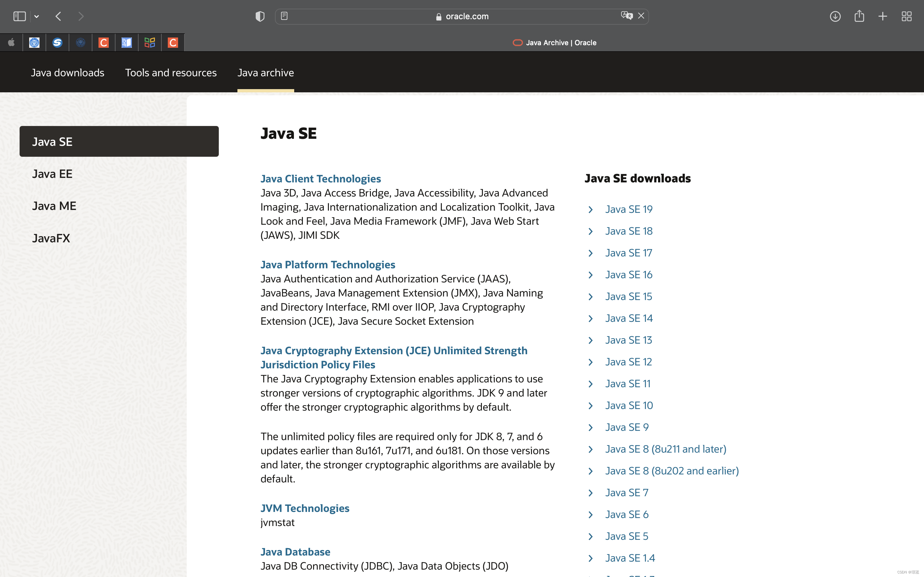Click the Share icon in toolbar
The height and width of the screenshot is (577, 924).
(x=859, y=16)
